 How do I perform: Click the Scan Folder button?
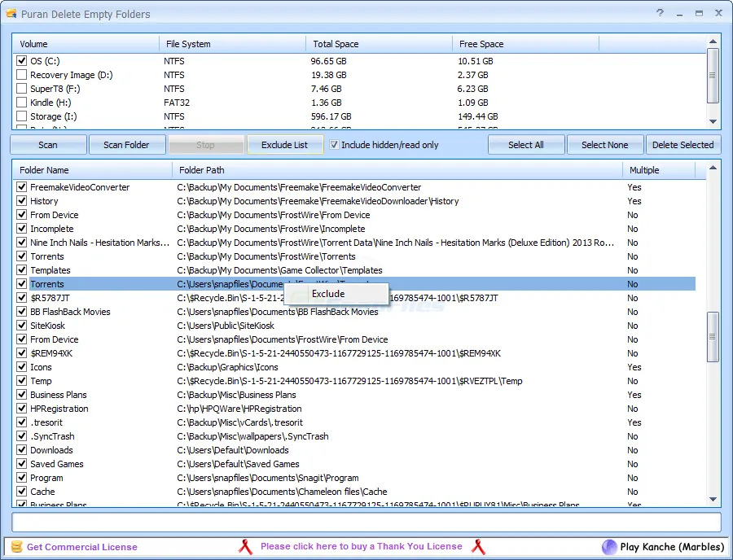pyautogui.click(x=127, y=145)
